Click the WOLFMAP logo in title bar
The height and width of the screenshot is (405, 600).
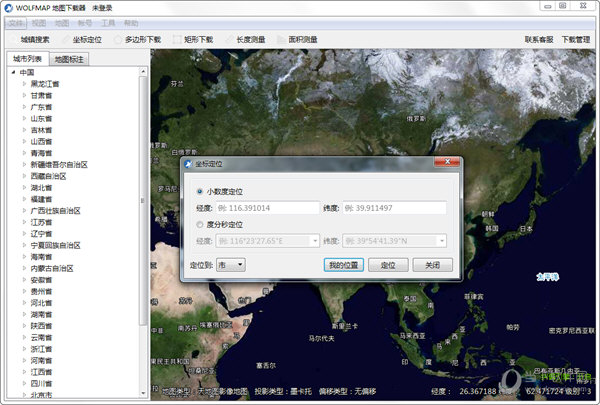click(x=8, y=8)
